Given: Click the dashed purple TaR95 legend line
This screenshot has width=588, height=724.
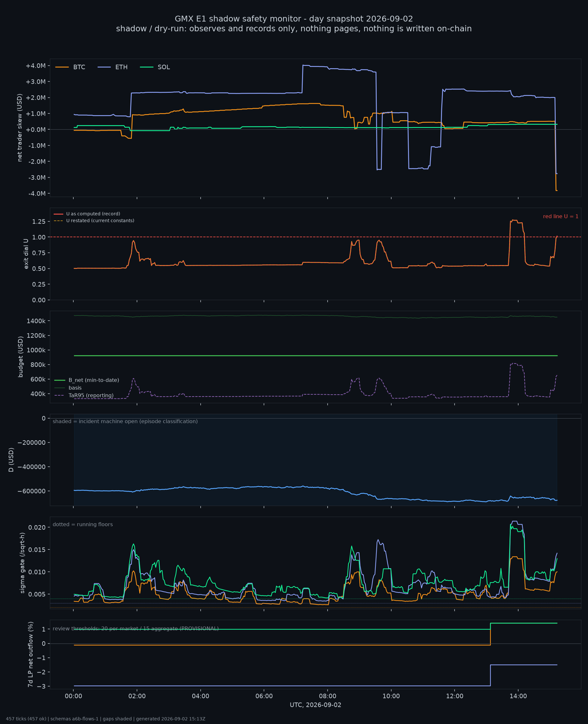Looking at the screenshot, I should [x=60, y=395].
